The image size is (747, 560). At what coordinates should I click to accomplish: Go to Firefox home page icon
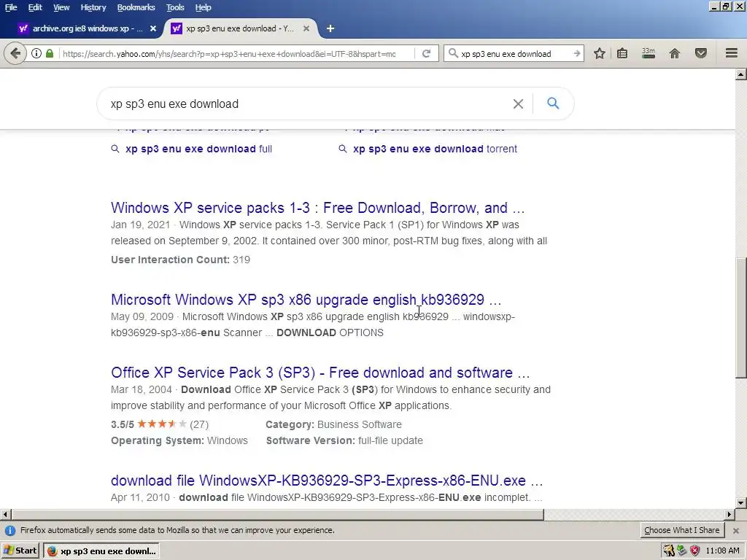(675, 53)
